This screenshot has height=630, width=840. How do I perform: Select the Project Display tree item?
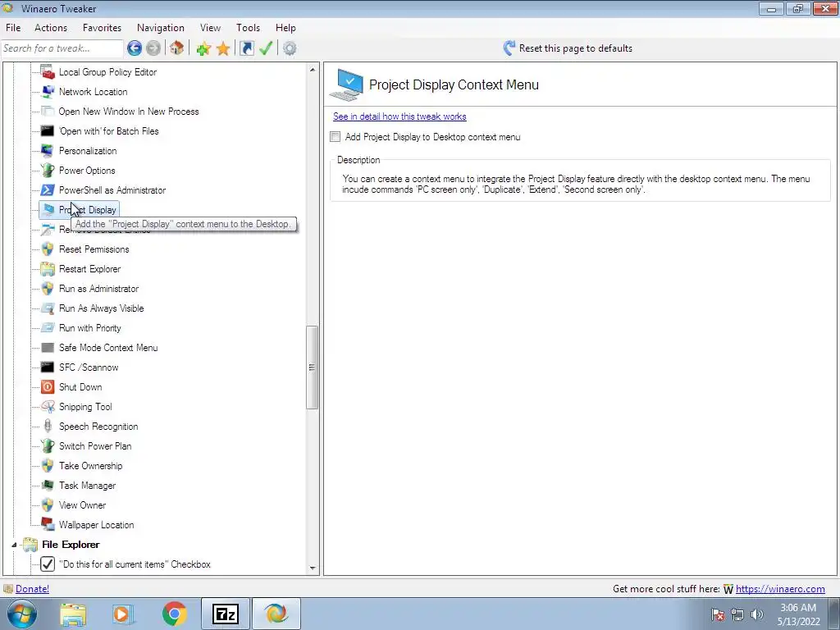80,210
